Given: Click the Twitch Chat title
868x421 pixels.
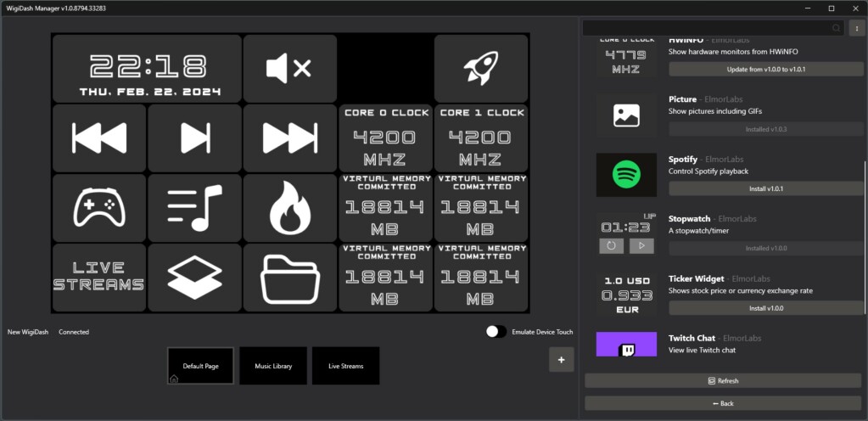Looking at the screenshot, I should click(x=692, y=338).
